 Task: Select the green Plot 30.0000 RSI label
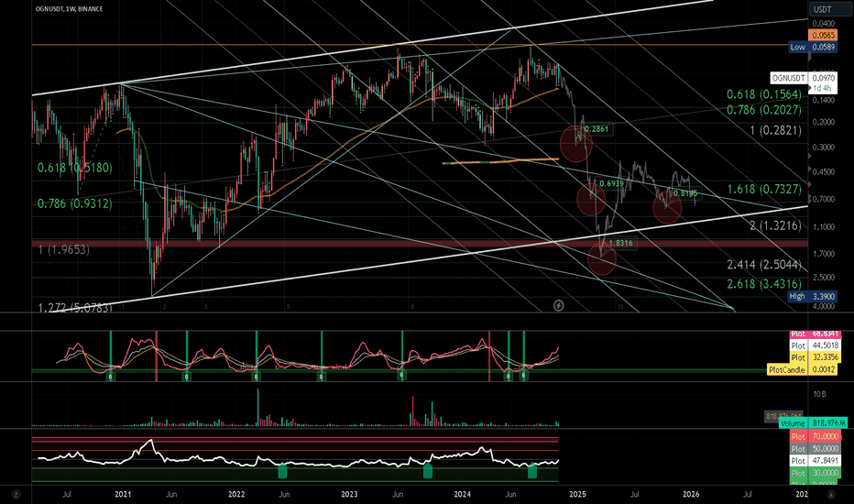click(815, 473)
